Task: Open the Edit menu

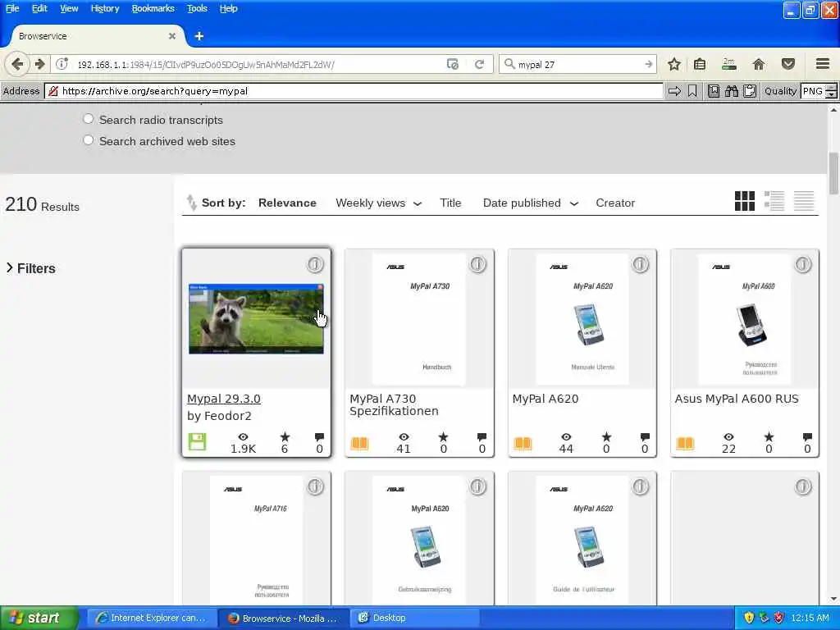Action: 39,8
